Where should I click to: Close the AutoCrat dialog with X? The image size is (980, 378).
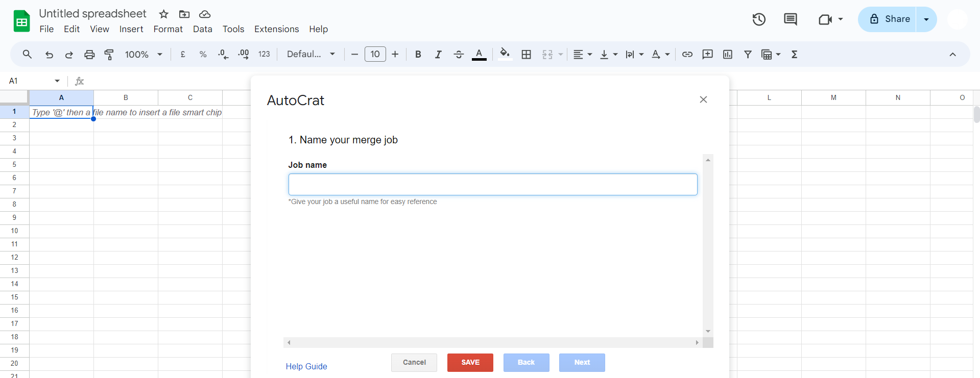(703, 99)
